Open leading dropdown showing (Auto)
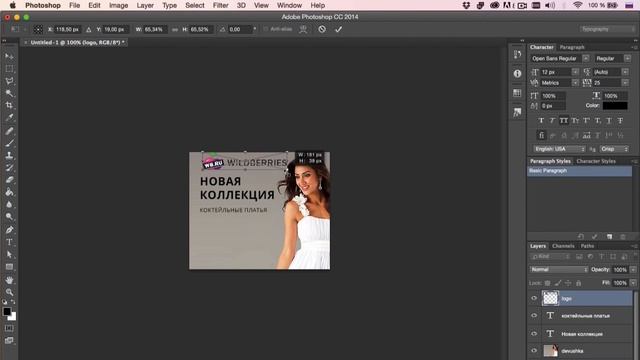The image size is (640, 360). point(625,72)
